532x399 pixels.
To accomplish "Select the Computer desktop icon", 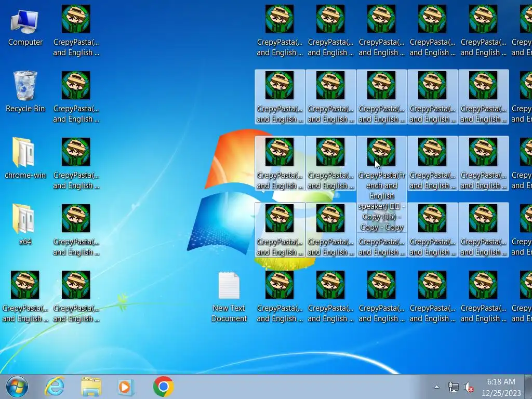I will (25, 28).
